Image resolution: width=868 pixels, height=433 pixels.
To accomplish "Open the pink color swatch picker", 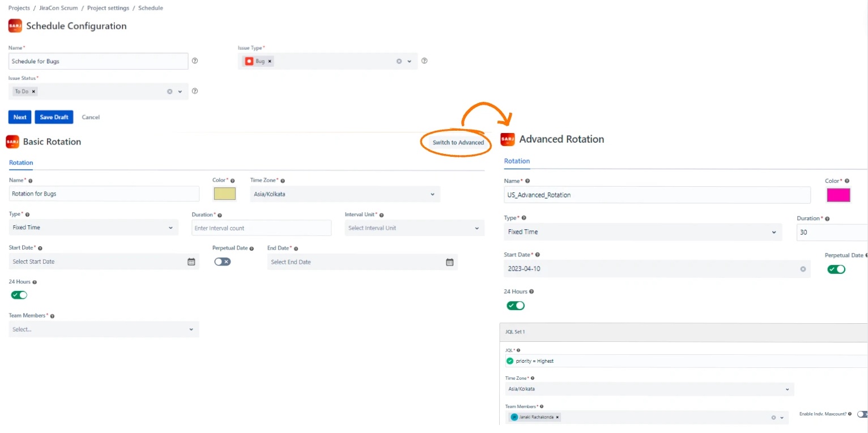I will [839, 195].
